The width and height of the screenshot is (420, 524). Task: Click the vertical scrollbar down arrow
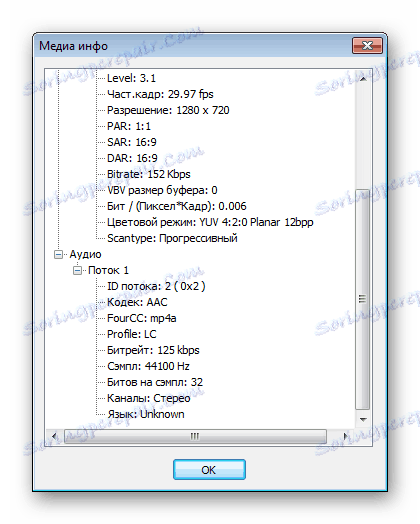[x=363, y=419]
